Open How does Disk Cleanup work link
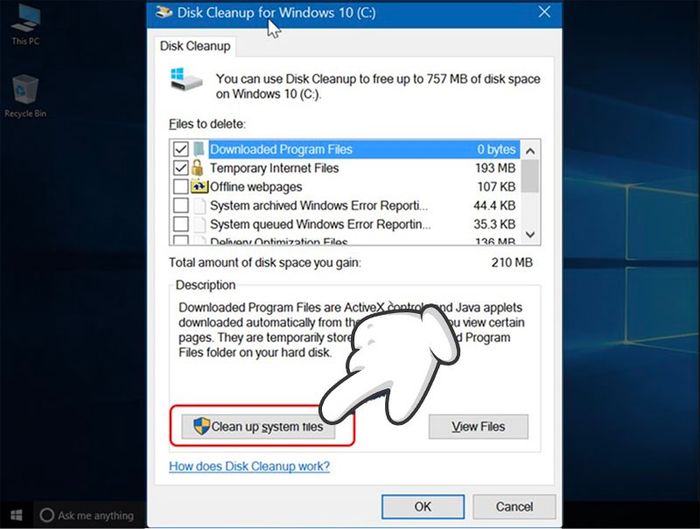The height and width of the screenshot is (529, 700). click(249, 466)
